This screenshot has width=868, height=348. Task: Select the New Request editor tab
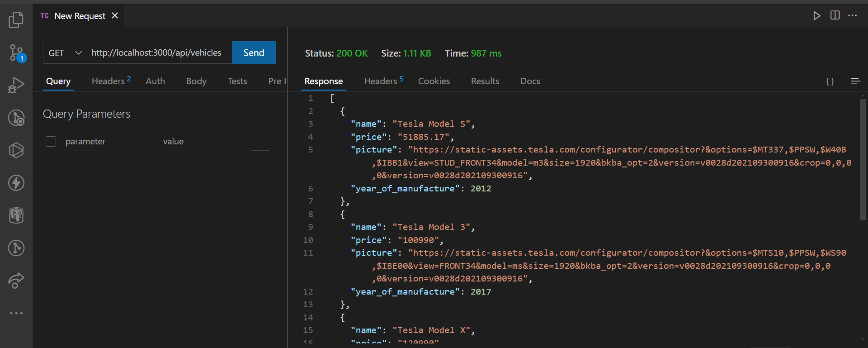(x=80, y=16)
